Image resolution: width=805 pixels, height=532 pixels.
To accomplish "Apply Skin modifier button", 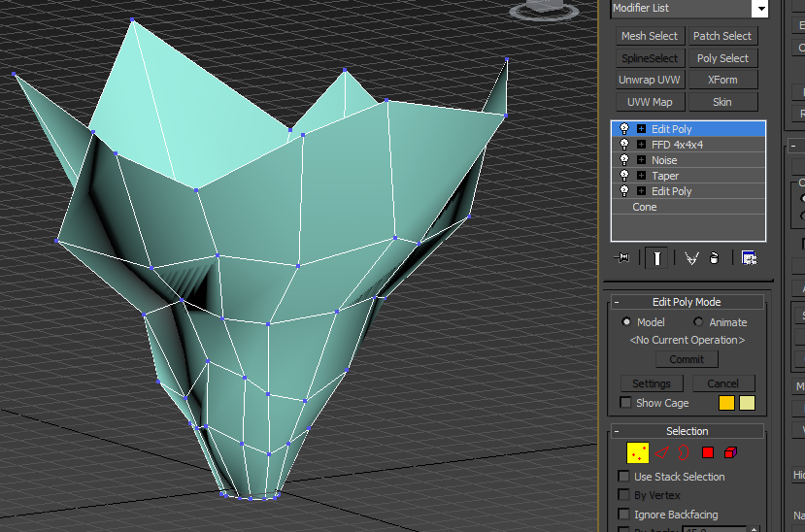I will coord(722,102).
